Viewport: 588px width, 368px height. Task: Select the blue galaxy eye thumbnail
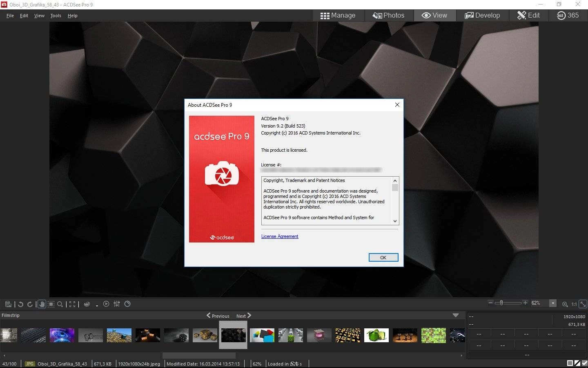[x=62, y=335]
